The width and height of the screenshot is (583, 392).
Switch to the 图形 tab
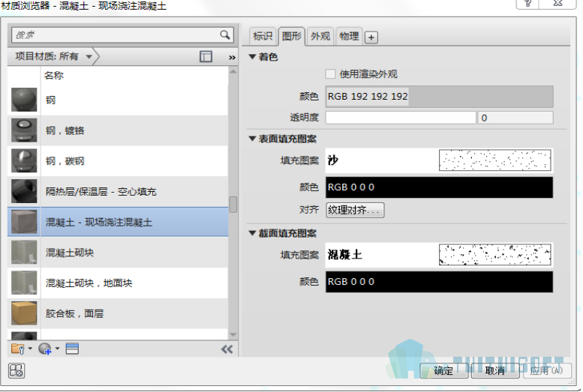pos(291,37)
